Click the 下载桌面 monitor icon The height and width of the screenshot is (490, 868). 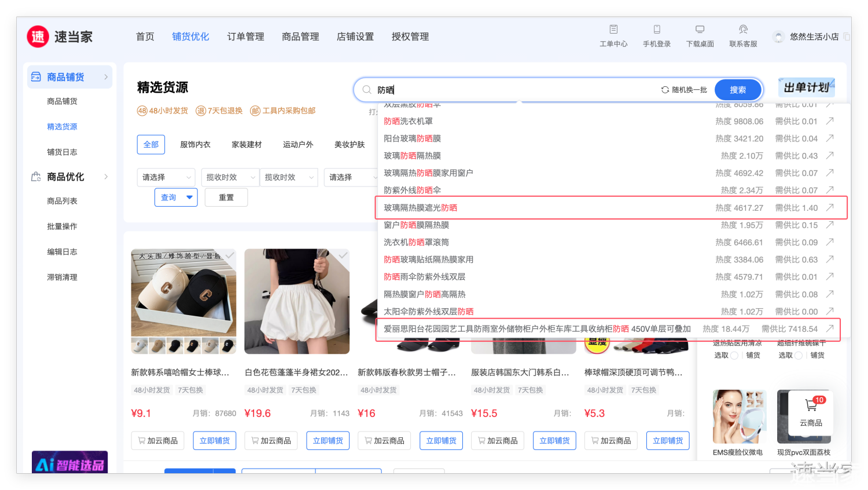pos(700,30)
